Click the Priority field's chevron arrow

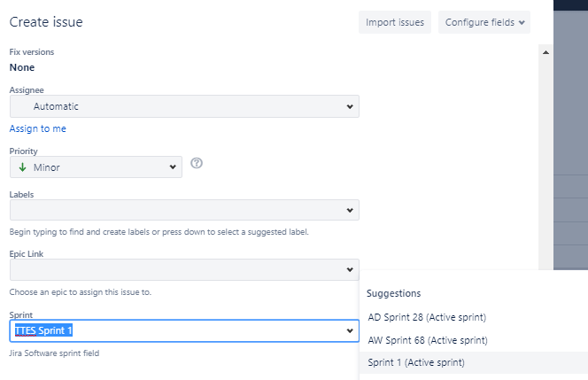point(173,167)
